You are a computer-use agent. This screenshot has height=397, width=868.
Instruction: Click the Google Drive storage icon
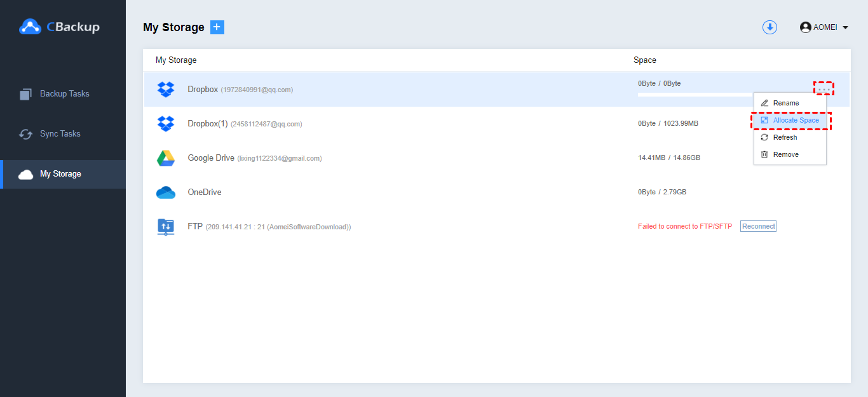(x=166, y=158)
